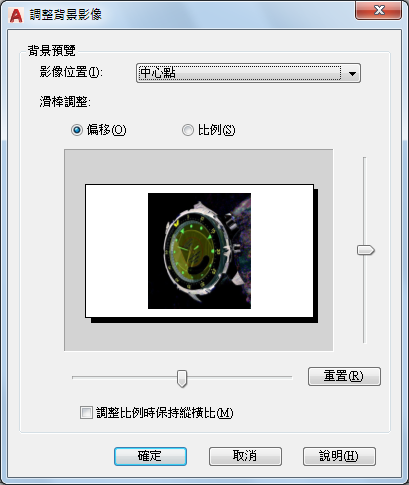Click the 重置 reset button

click(344, 376)
